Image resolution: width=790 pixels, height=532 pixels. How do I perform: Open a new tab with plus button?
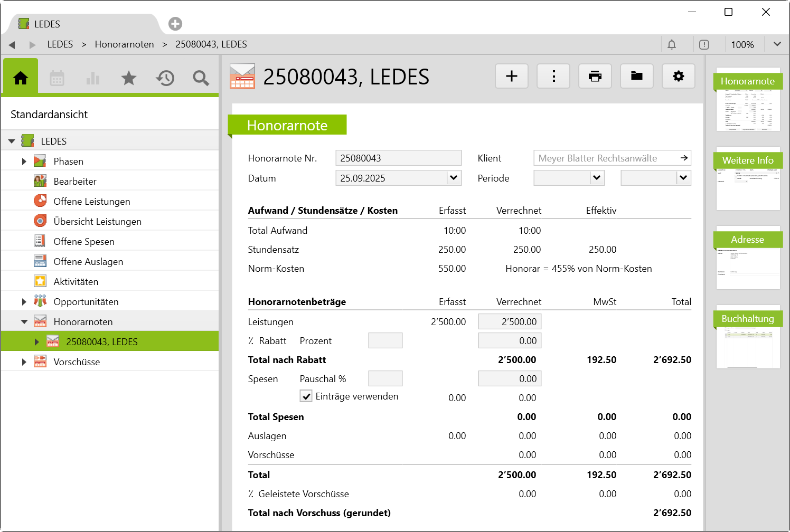[x=175, y=24]
